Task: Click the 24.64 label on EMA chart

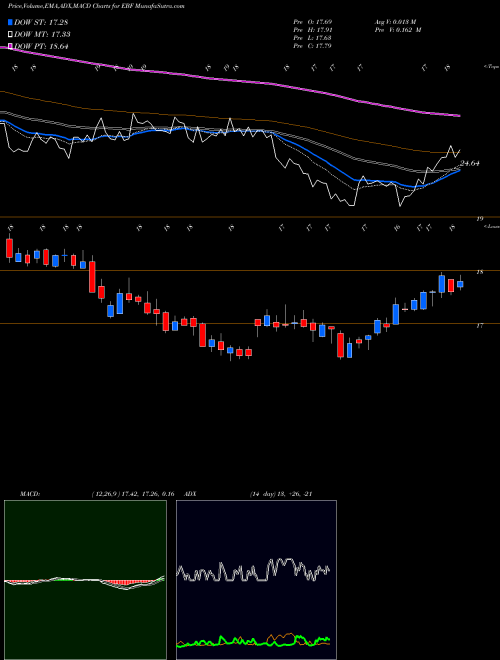Action: 470,163
